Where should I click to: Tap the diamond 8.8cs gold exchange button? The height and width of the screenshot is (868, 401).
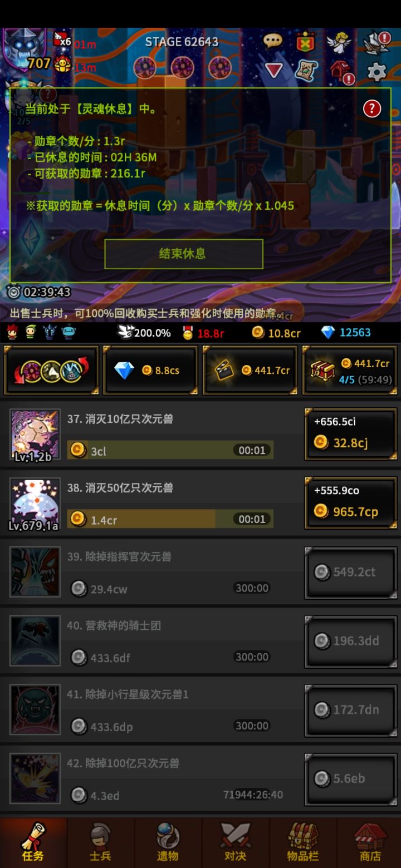[150, 370]
